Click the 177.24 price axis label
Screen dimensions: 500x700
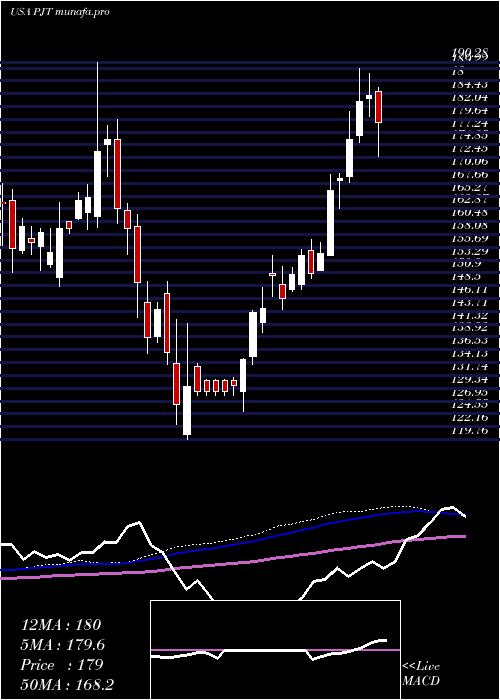point(470,123)
